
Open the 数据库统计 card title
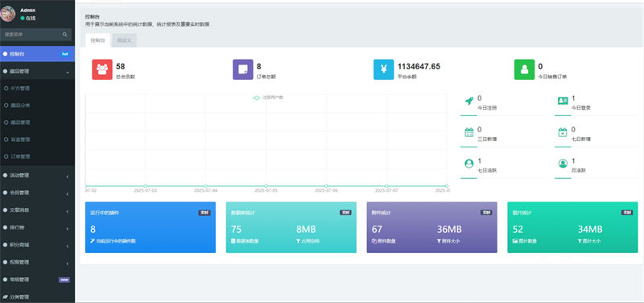click(243, 213)
